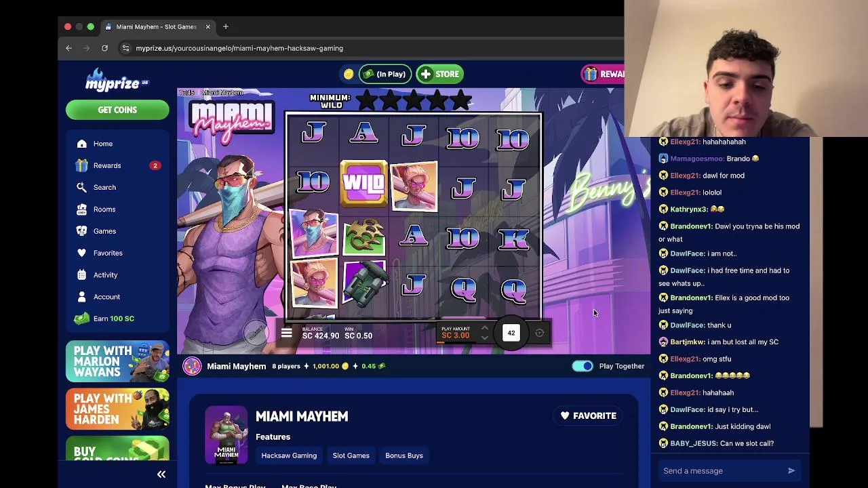868x488 pixels.
Task: Click the send message arrow icon
Action: point(791,470)
